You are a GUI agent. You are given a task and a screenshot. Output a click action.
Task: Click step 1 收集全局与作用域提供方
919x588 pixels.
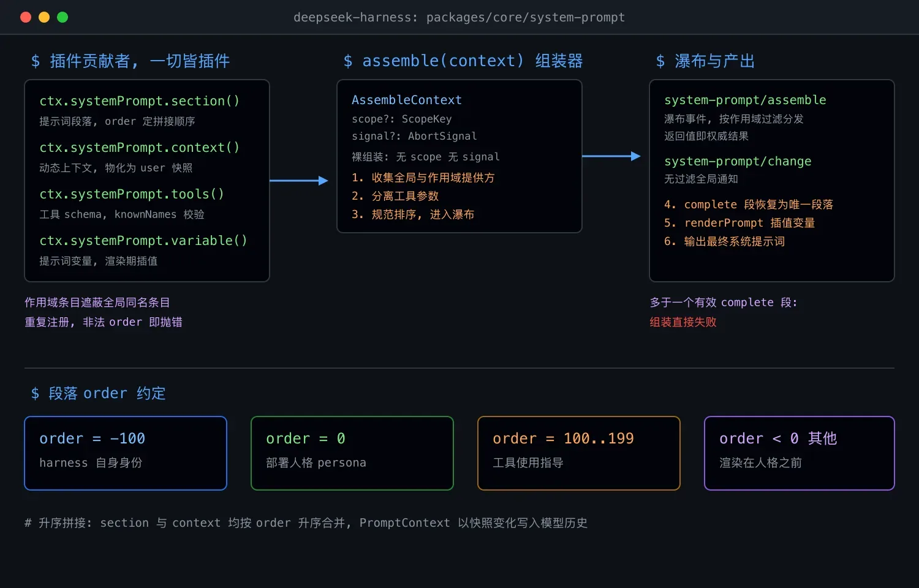tap(423, 178)
